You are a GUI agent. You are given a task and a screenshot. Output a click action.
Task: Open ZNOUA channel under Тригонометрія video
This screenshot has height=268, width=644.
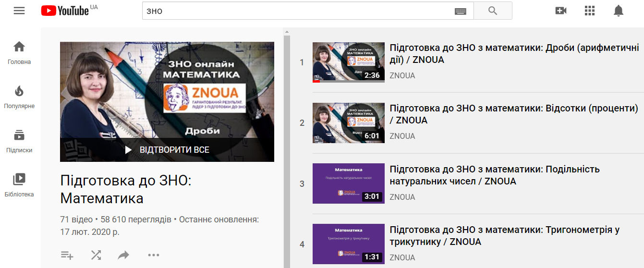pos(402,257)
